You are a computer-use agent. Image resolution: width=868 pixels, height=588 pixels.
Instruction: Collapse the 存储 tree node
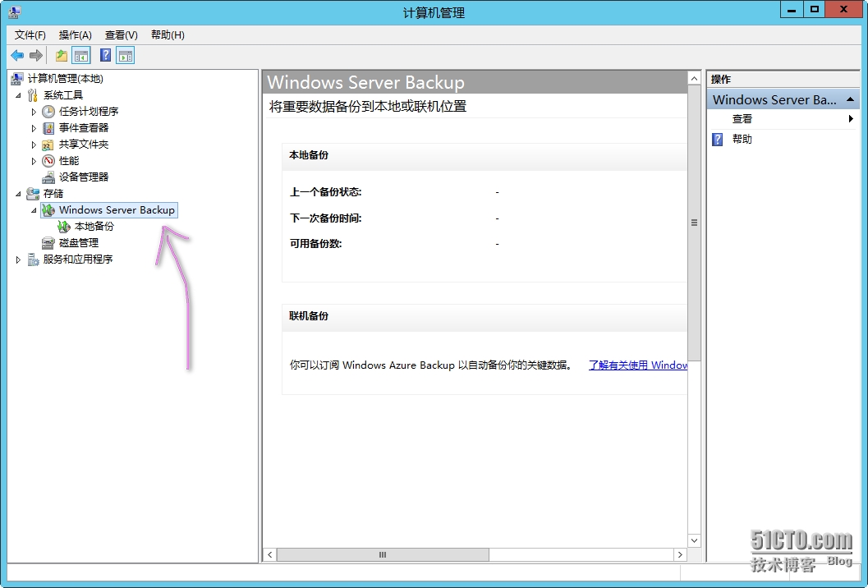tap(18, 194)
